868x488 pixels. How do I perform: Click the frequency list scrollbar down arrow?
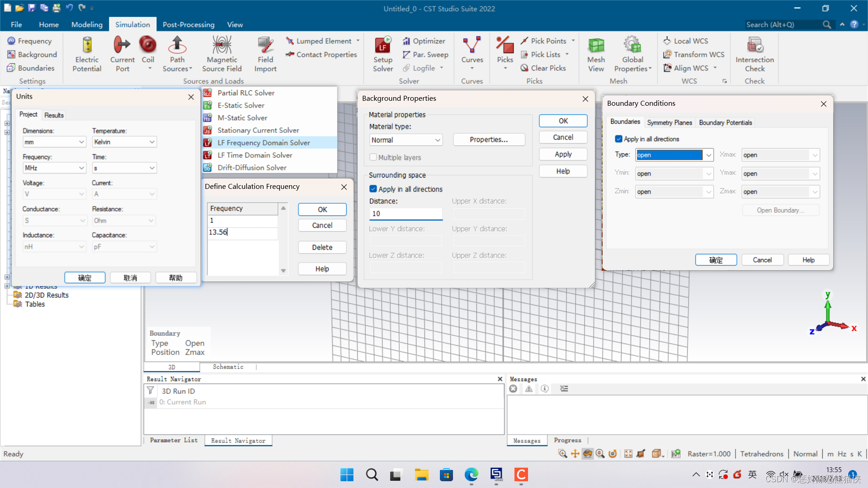pyautogui.click(x=283, y=271)
